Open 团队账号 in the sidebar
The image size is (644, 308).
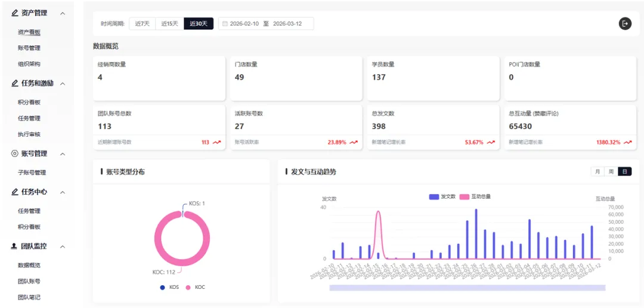tap(29, 281)
